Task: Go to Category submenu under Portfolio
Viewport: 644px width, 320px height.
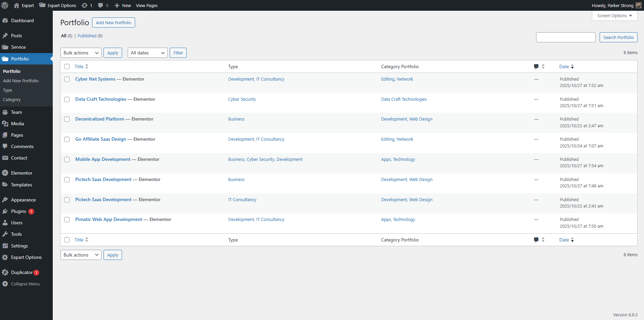Action: click(12, 100)
